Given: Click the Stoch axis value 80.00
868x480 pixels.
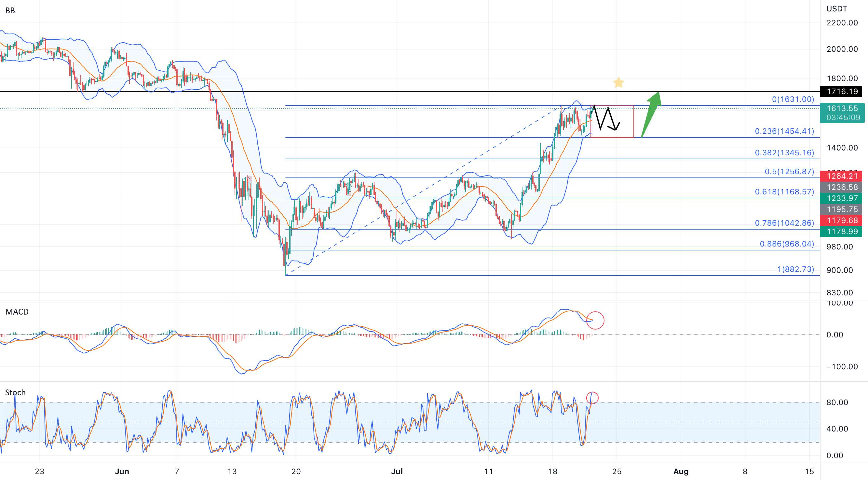Looking at the screenshot, I should tap(837, 402).
